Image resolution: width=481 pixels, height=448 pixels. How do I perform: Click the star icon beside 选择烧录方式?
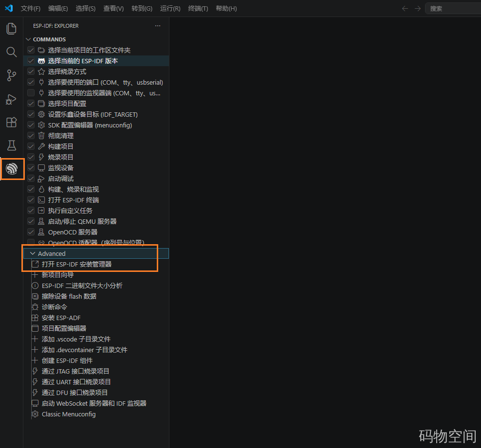click(x=41, y=72)
